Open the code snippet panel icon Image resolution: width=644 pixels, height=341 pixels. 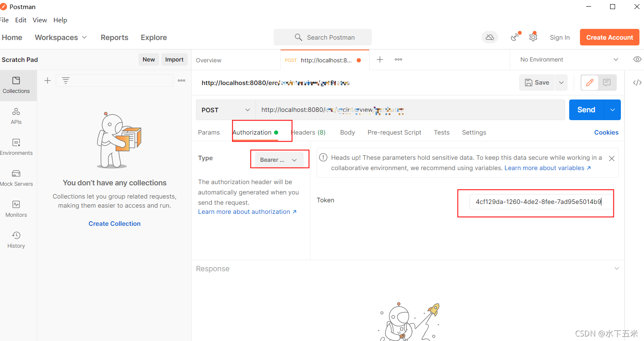(637, 83)
